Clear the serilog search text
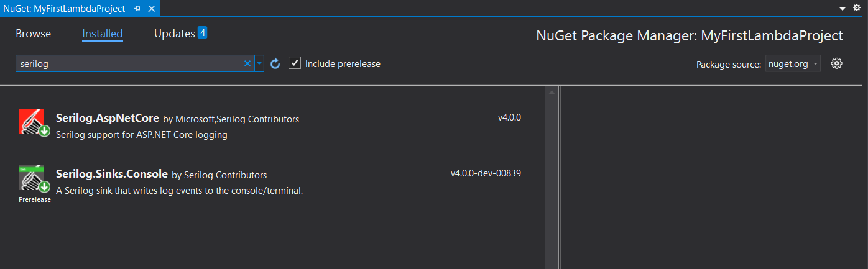This screenshot has width=868, height=269. pos(247,63)
